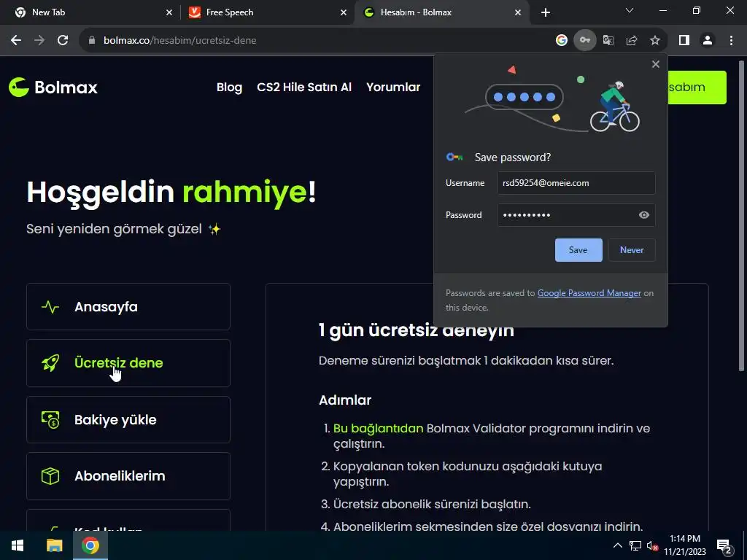Click the browser forward arrow
The image size is (747, 560).
[39, 41]
